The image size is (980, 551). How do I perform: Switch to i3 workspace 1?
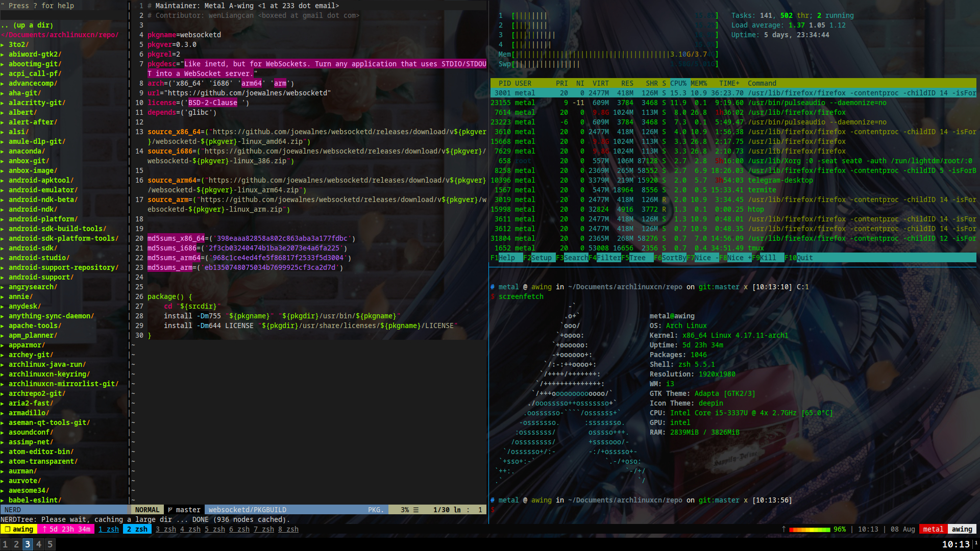(x=5, y=544)
